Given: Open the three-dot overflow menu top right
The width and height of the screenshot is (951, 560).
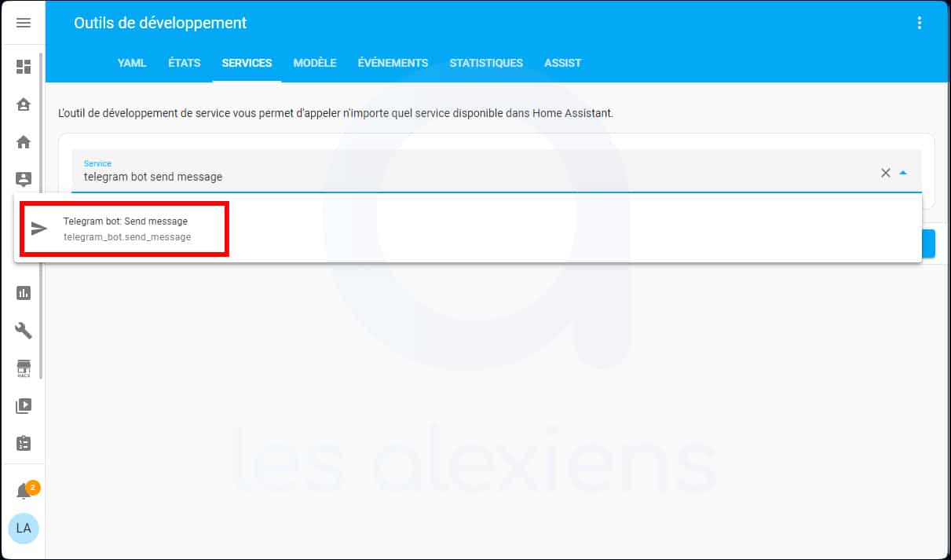Looking at the screenshot, I should [919, 23].
